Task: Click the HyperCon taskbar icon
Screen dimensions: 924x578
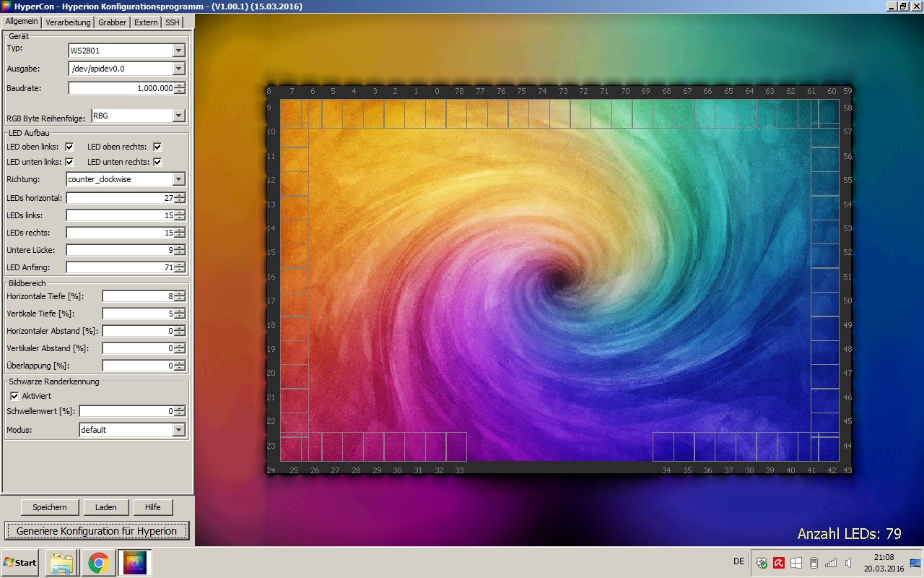Action: (x=134, y=562)
